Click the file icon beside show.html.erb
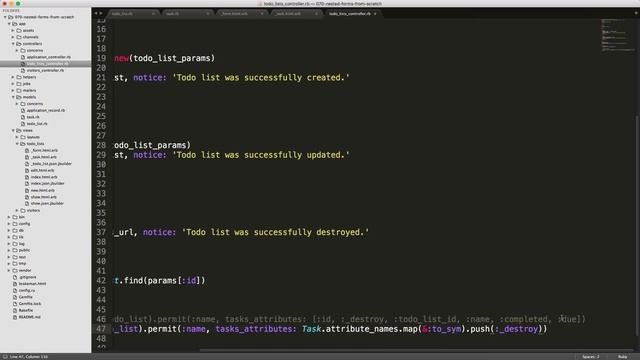Viewport: 640px width, 360px height. coord(27,197)
